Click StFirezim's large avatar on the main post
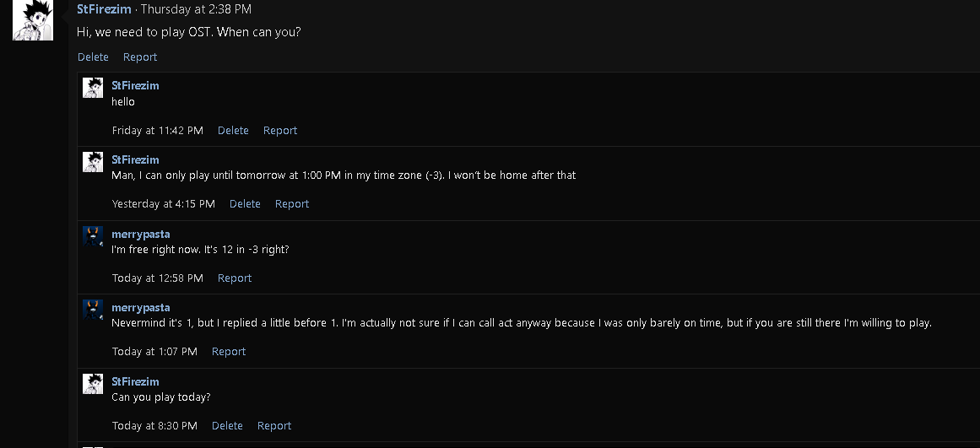Screen dimensions: 980x448 [x=33, y=20]
